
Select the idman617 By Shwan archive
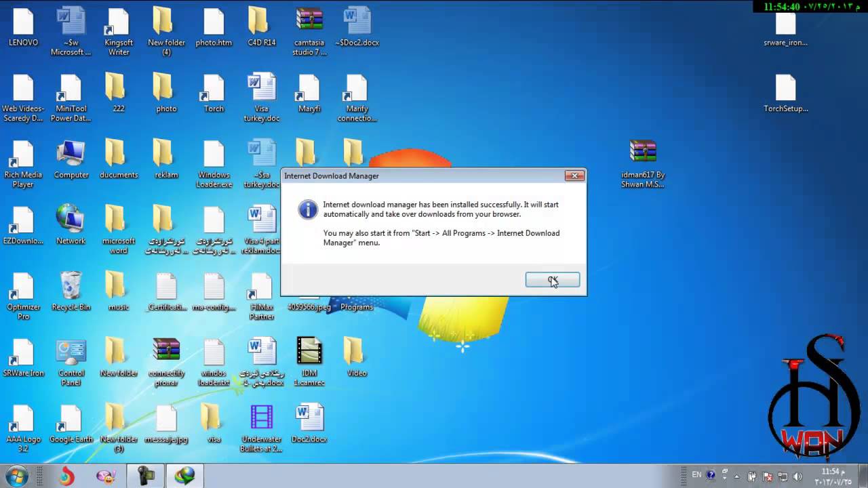[x=643, y=165]
